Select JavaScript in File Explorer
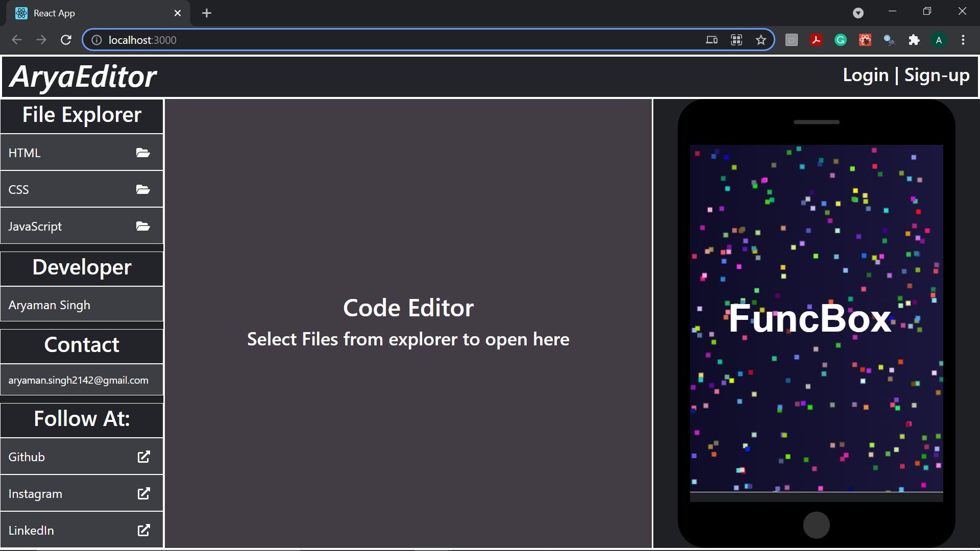The width and height of the screenshot is (980, 551). (x=82, y=226)
